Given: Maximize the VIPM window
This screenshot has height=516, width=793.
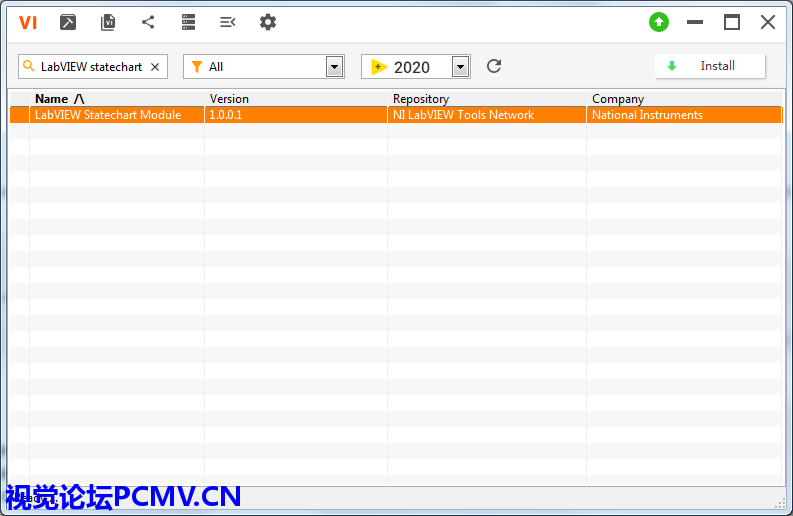Looking at the screenshot, I should coord(732,22).
